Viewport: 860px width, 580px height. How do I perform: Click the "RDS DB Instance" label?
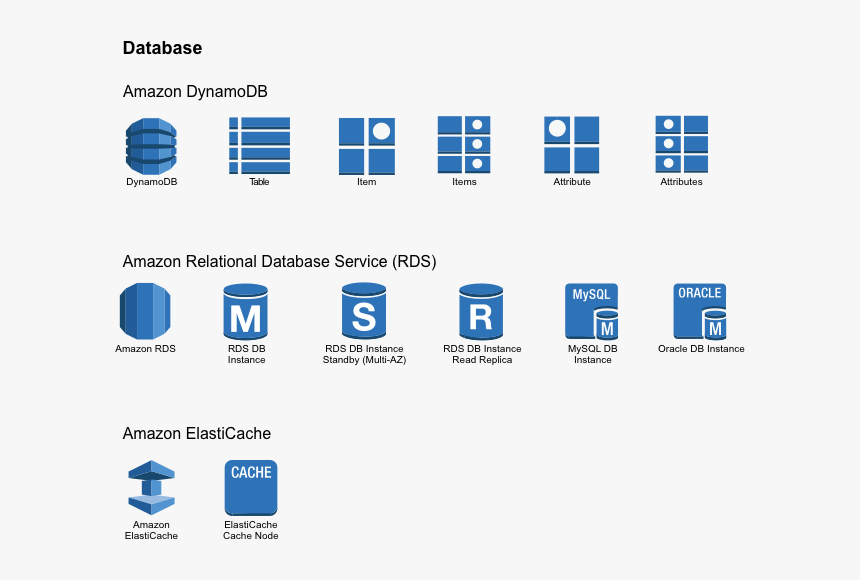pyautogui.click(x=246, y=354)
